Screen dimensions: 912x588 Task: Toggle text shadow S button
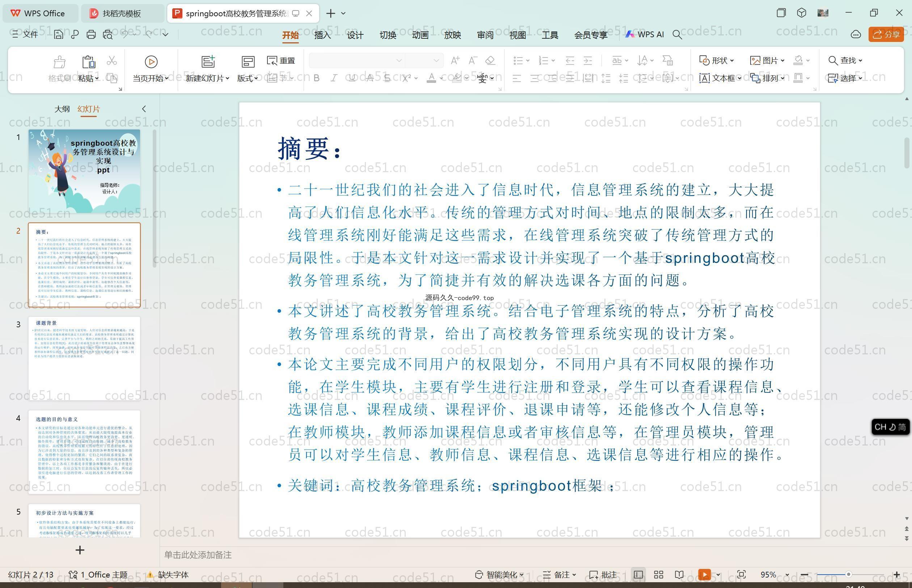pyautogui.click(x=387, y=78)
